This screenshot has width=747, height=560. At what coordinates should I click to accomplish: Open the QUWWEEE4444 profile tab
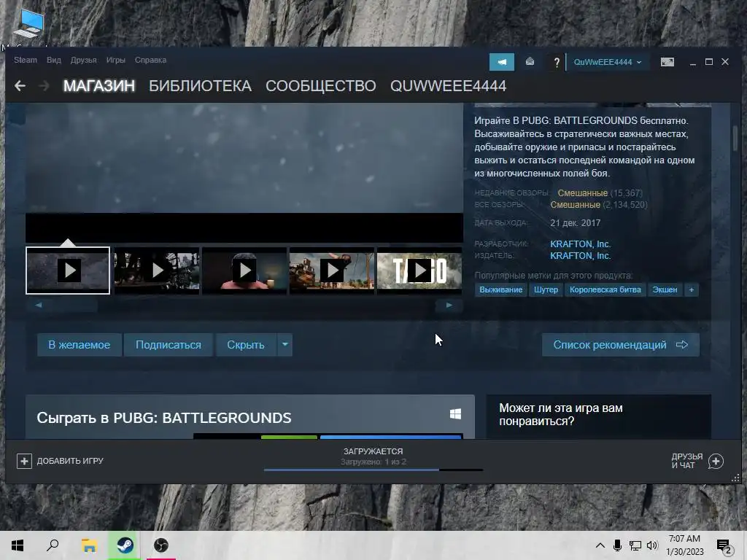[449, 86]
